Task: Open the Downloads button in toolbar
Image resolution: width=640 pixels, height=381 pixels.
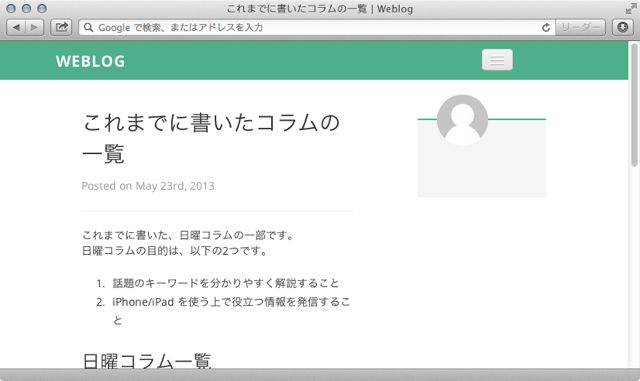Action: 622,27
